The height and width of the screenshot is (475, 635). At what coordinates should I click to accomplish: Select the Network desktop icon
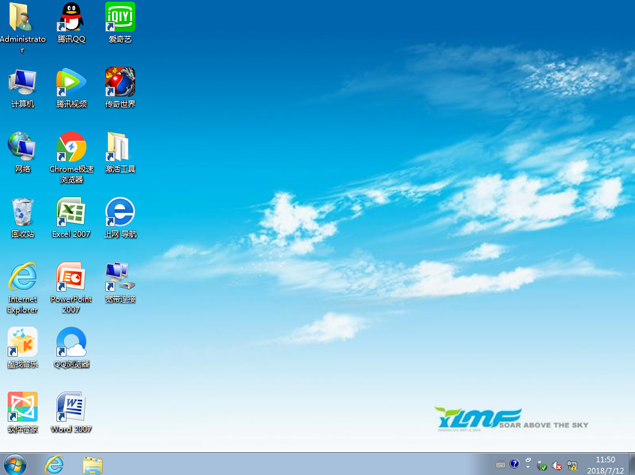coord(22,149)
